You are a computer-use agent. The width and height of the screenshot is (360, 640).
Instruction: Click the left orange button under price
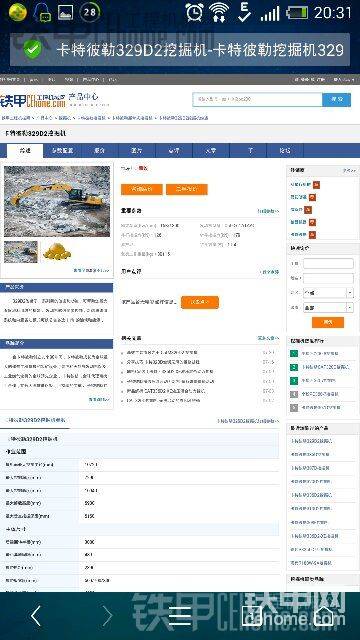point(142,189)
